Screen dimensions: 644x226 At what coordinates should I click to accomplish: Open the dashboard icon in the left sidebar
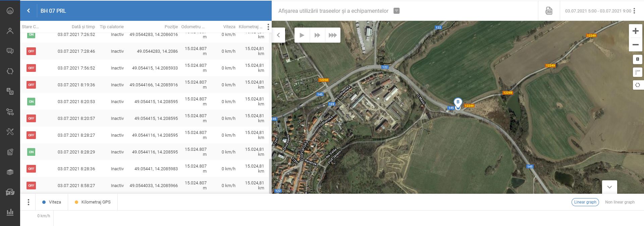click(10, 11)
